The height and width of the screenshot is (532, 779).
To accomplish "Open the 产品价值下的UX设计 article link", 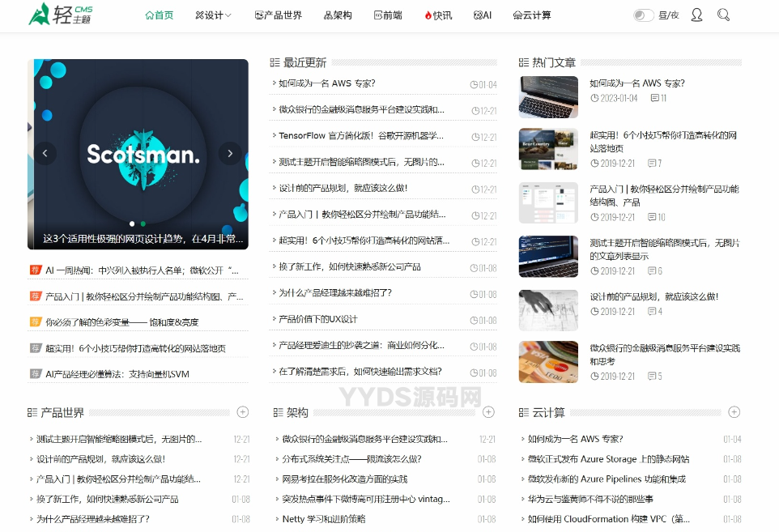I will coord(318,320).
